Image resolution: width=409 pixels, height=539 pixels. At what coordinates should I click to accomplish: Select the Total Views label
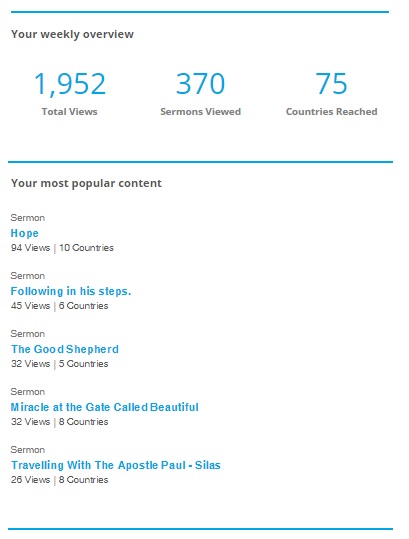(69, 112)
